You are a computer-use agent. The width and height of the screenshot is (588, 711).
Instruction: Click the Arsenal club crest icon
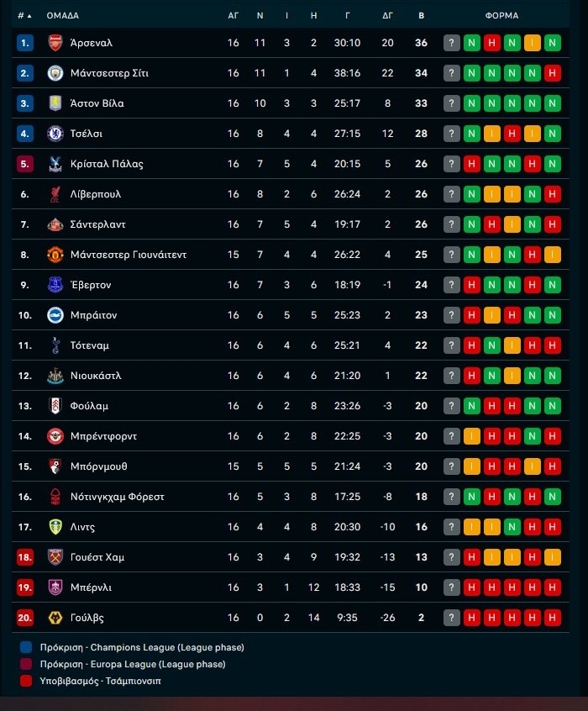(x=55, y=43)
